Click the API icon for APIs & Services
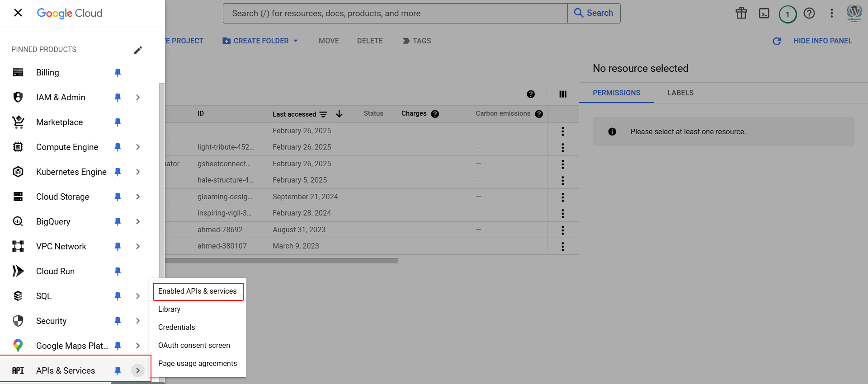 [x=18, y=370]
